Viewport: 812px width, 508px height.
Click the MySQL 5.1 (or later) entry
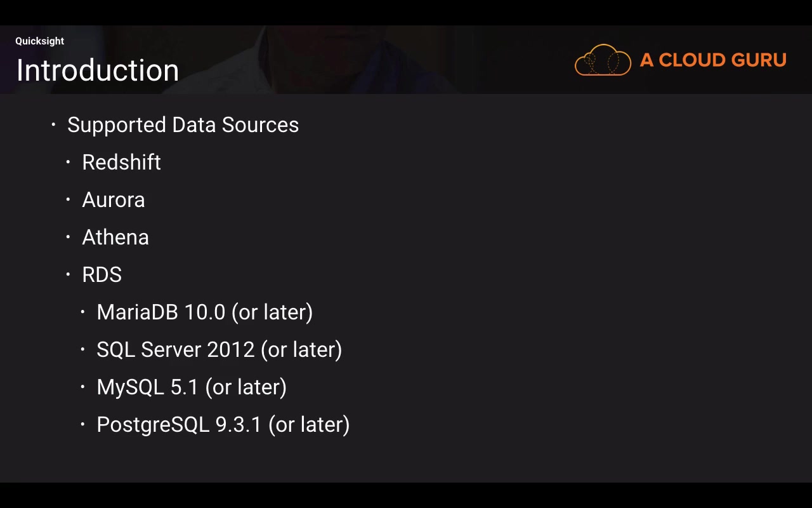point(191,387)
